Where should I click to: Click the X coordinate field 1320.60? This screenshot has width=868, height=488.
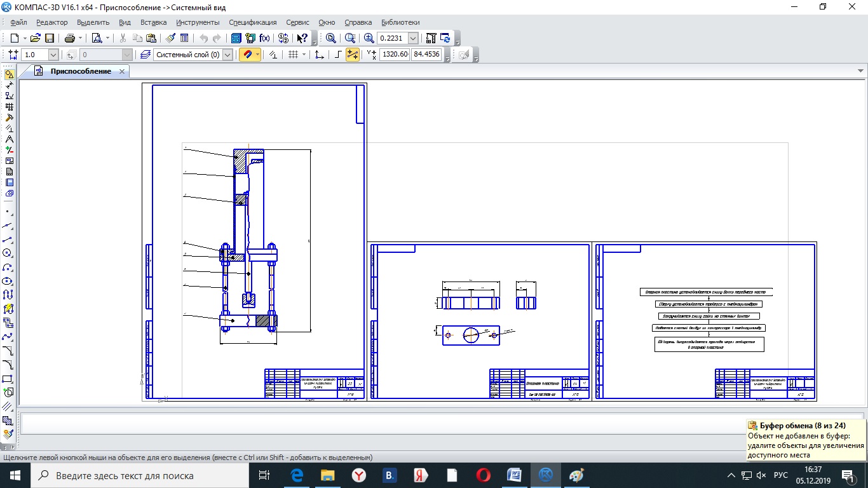pos(395,55)
